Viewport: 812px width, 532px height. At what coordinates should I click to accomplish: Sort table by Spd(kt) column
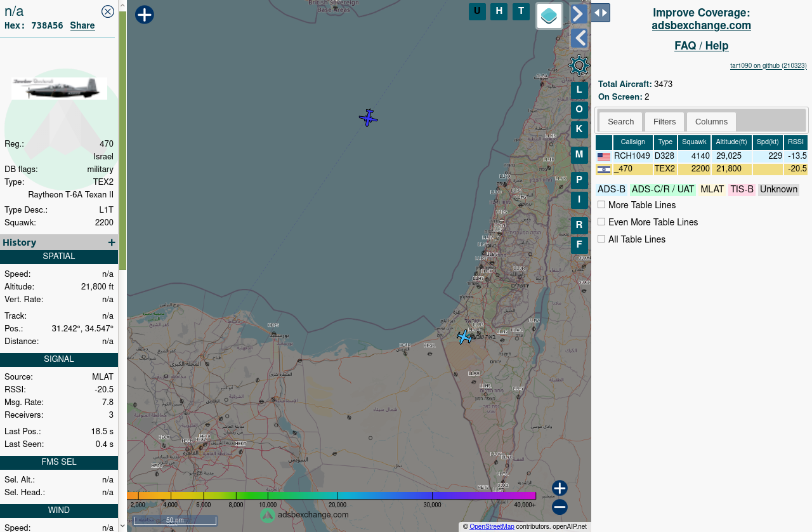coord(768,142)
